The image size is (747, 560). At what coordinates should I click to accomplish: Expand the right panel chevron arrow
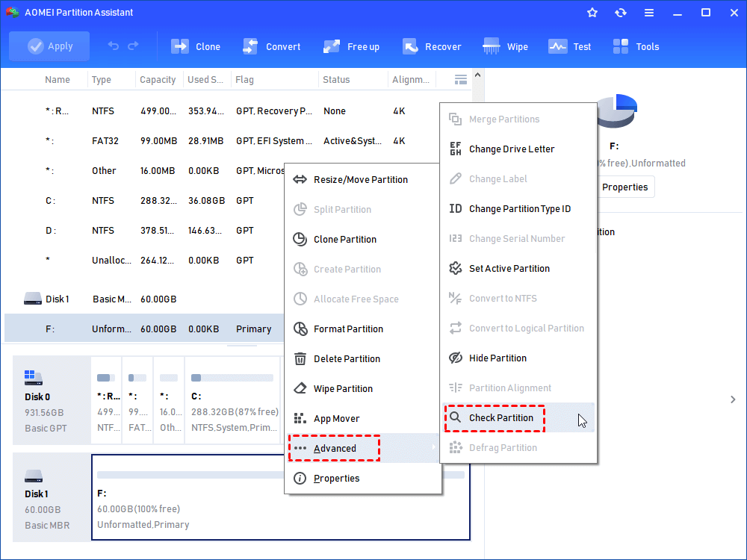[x=733, y=399]
